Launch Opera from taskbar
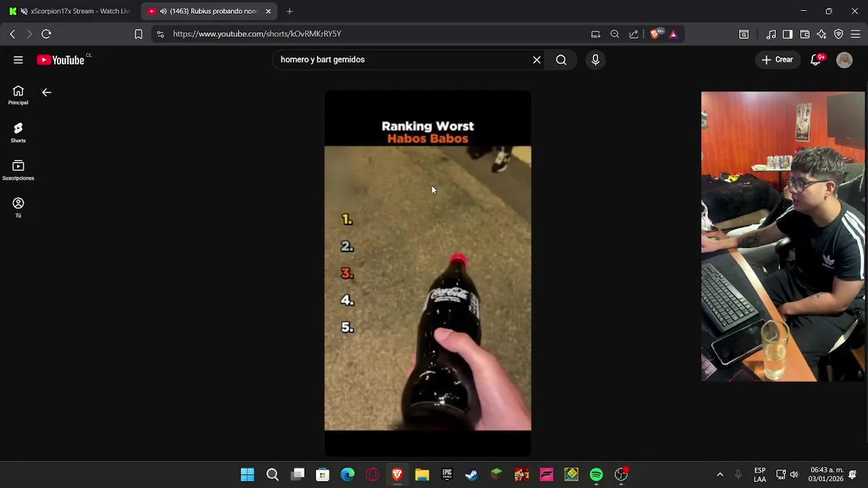The image size is (868, 488). pyautogui.click(x=372, y=474)
